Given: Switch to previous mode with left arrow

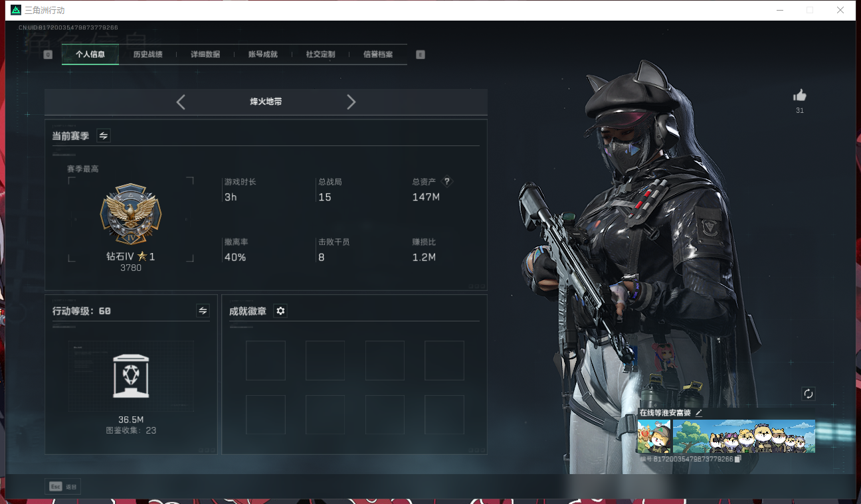Looking at the screenshot, I should 181,102.
